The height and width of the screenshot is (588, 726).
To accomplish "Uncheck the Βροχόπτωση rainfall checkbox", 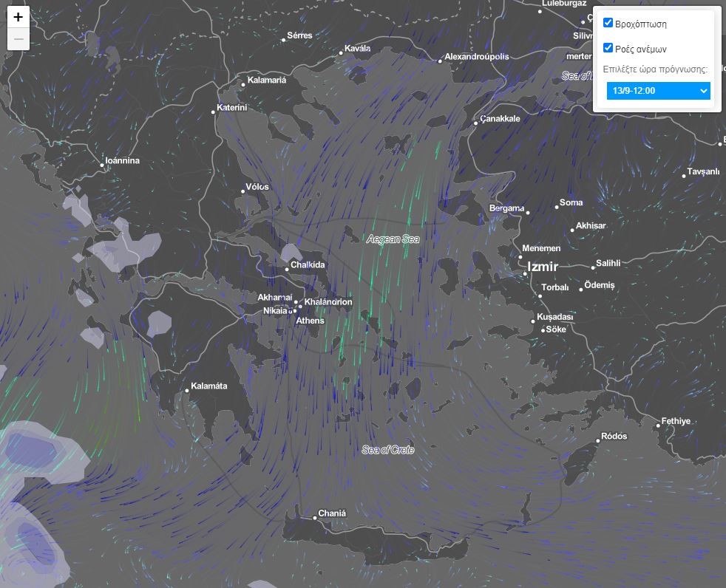I will 608,23.
